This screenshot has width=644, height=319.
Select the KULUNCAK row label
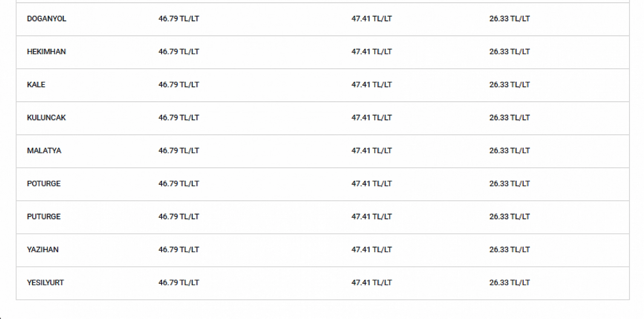[x=46, y=118]
